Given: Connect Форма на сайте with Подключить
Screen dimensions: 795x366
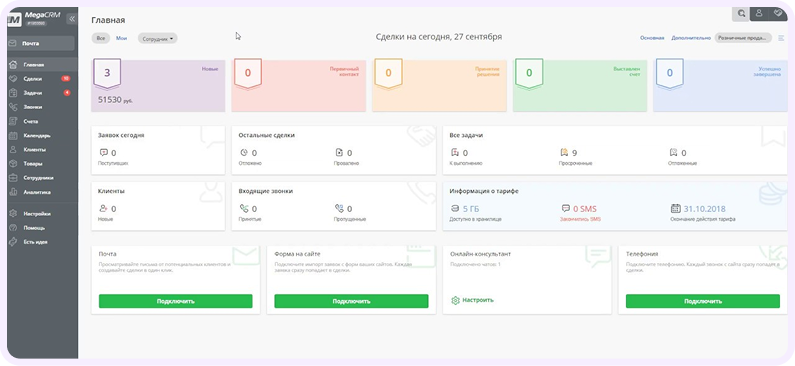Looking at the screenshot, I should coord(351,301).
